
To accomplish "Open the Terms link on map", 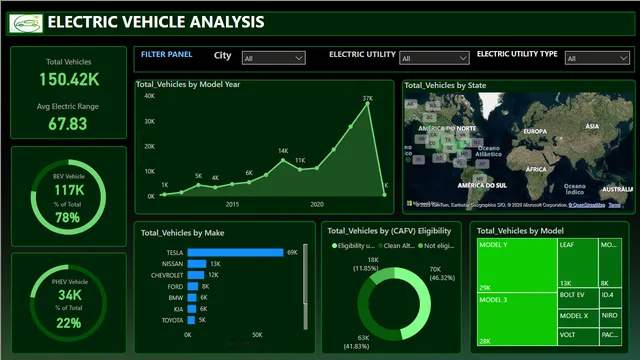I will pyautogui.click(x=615, y=205).
